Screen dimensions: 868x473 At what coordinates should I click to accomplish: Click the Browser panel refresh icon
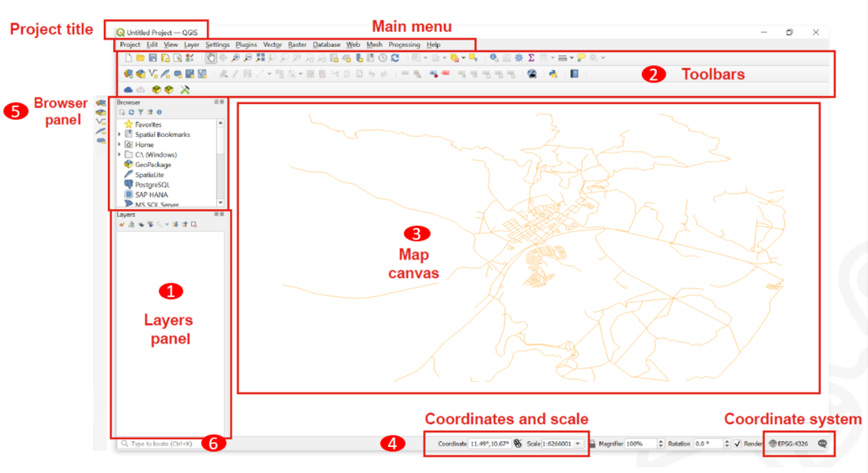(x=131, y=112)
